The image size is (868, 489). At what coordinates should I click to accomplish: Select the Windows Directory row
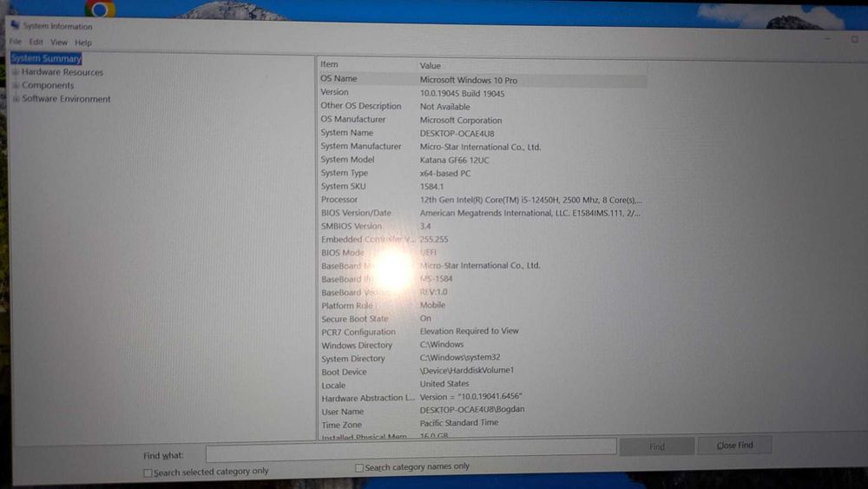coord(482,345)
